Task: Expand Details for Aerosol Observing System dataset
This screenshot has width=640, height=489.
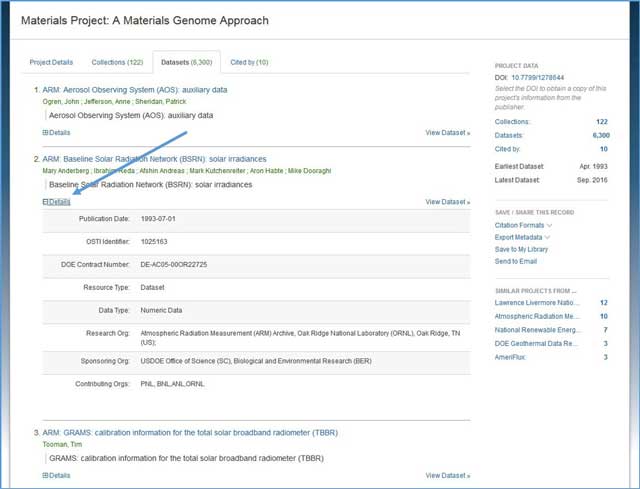Action: coord(56,133)
